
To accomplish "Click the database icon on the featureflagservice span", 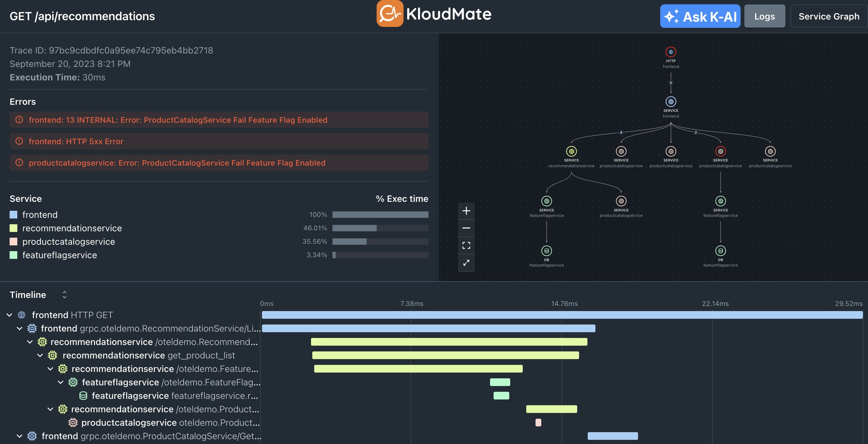I will click(83, 396).
